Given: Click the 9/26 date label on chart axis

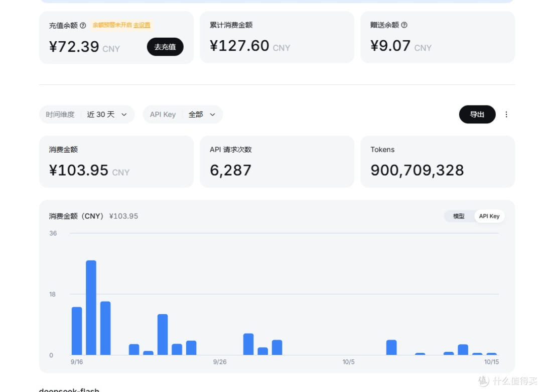Looking at the screenshot, I should [x=220, y=362].
